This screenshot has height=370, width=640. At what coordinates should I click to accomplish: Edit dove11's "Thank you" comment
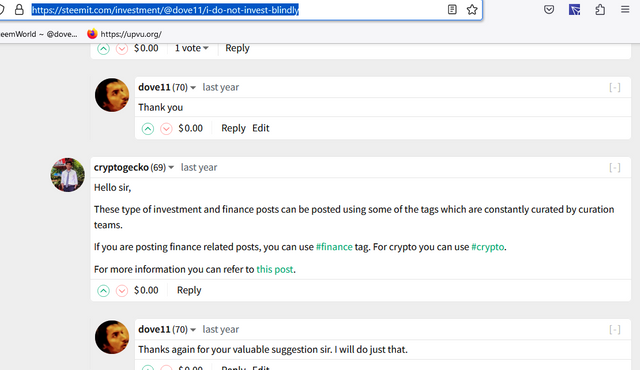[x=261, y=128]
